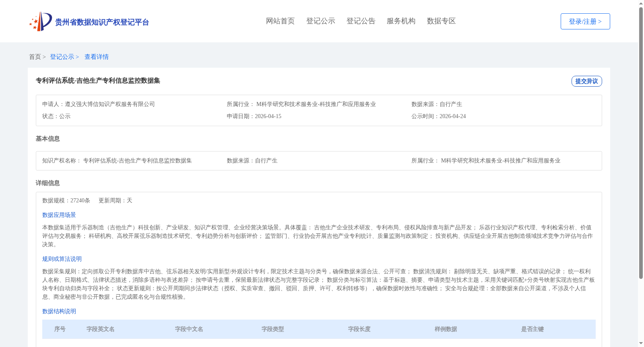
Task: Click 数据规模：27240条 text
Action: [x=66, y=200]
